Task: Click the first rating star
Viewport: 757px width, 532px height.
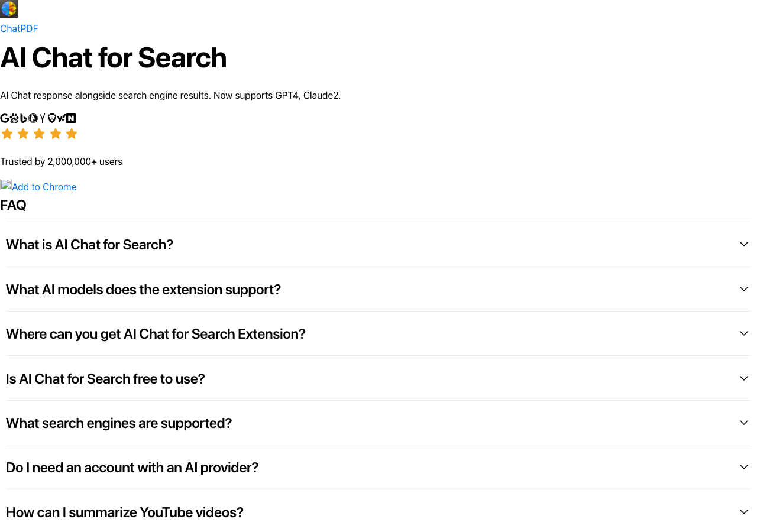Action: pos(7,134)
